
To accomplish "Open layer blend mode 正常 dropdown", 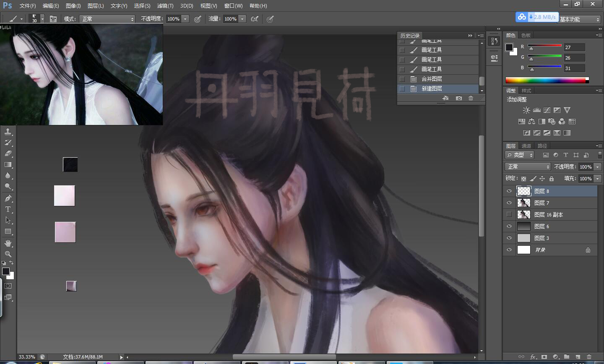I will tap(527, 167).
